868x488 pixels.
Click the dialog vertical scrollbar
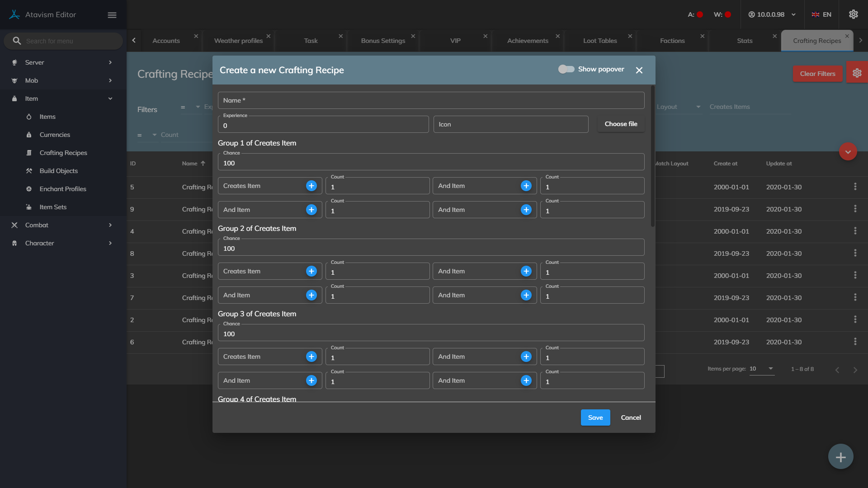(x=652, y=156)
